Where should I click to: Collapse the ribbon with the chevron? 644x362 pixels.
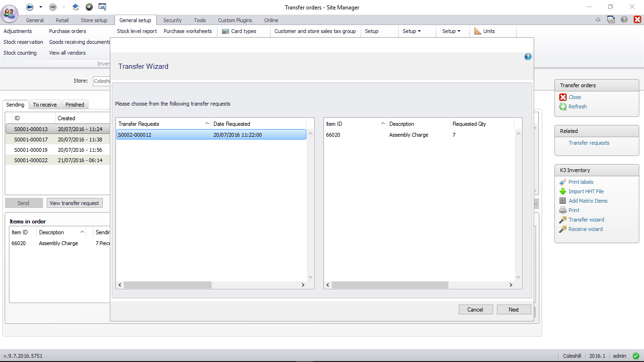(x=598, y=20)
